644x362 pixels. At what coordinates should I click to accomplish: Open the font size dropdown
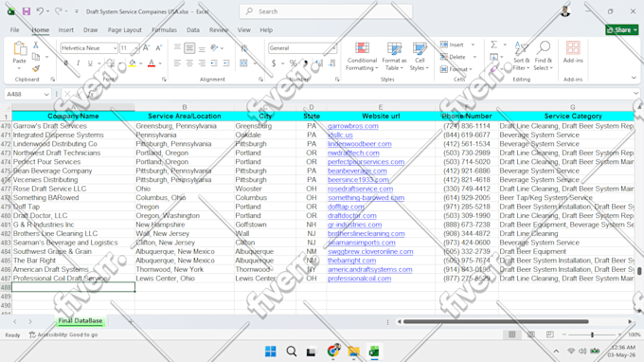[136, 48]
